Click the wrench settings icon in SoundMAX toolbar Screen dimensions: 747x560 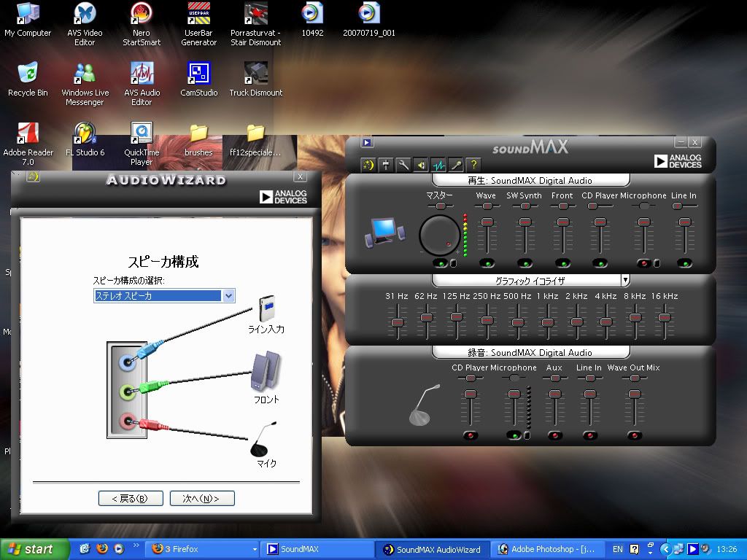click(x=403, y=165)
